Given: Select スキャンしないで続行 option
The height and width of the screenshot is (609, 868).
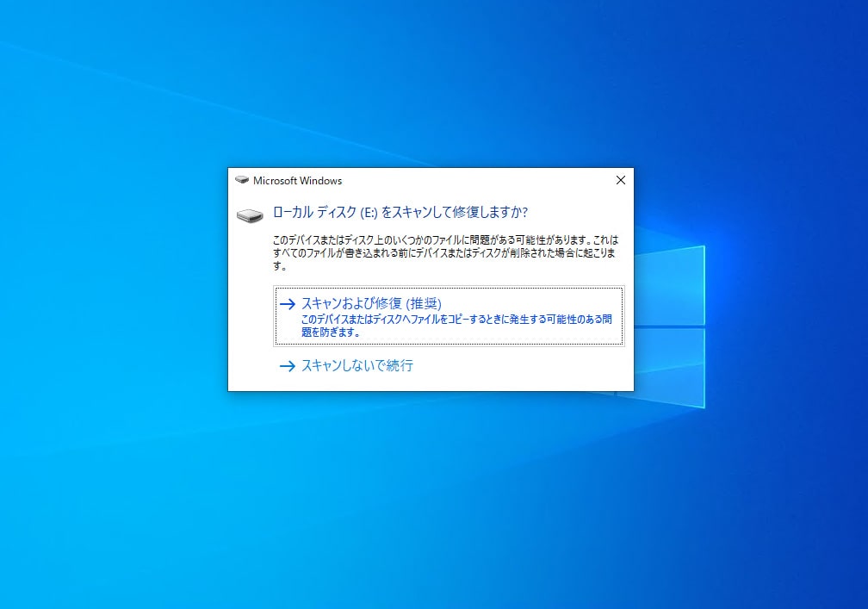Looking at the screenshot, I should [357, 365].
